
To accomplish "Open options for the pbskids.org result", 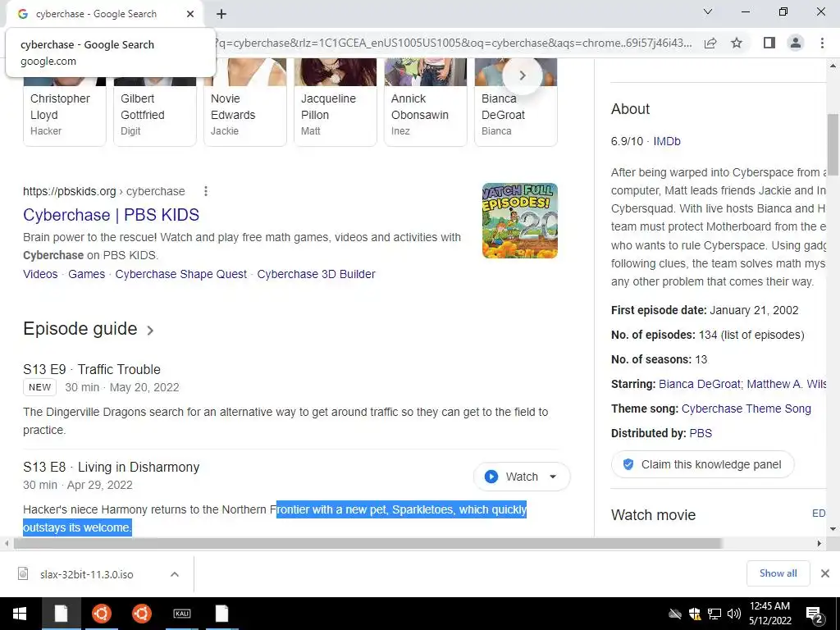I will point(206,191).
